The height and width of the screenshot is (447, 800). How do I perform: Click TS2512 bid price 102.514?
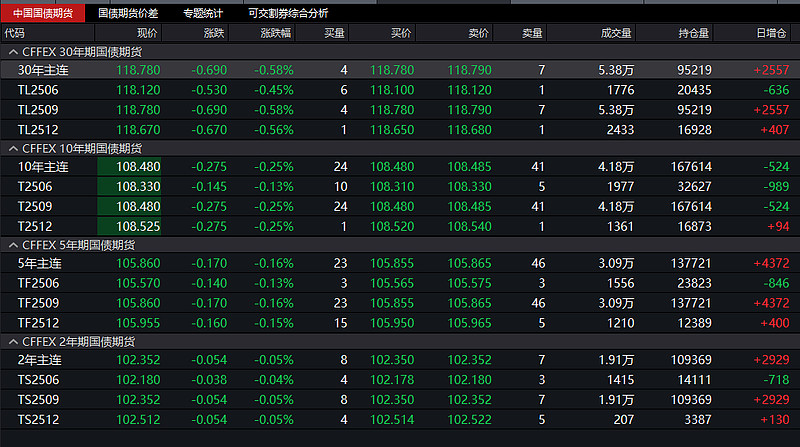coord(392,419)
